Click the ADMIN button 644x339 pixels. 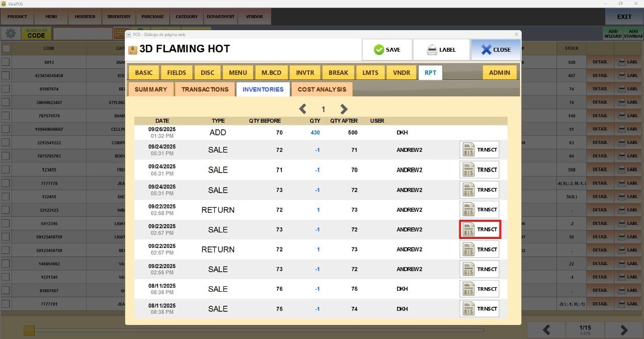pos(499,73)
